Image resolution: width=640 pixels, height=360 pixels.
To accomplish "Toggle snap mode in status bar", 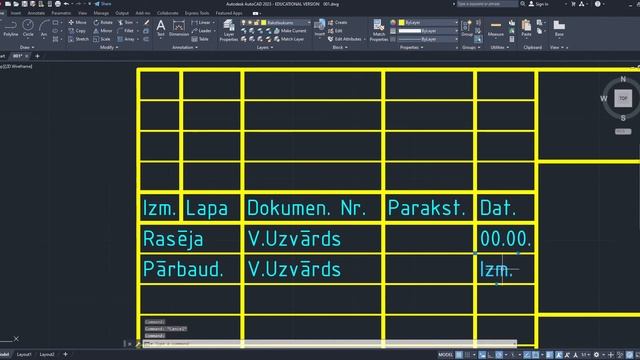I will pyautogui.click(x=468, y=355).
